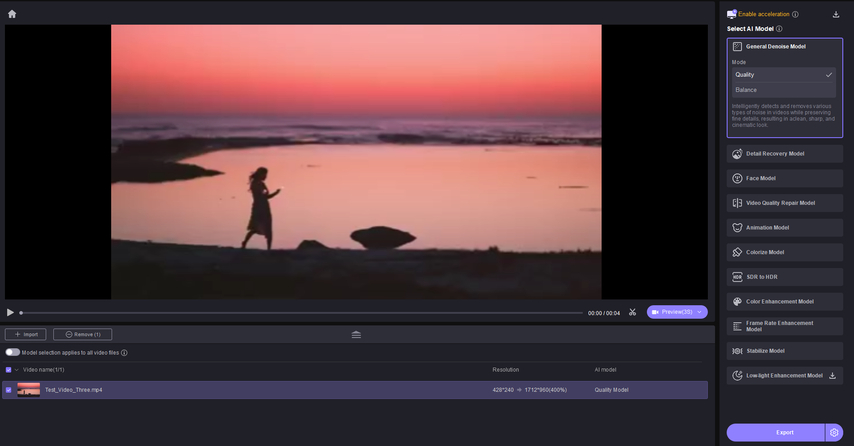Click the Export button

[776, 432]
